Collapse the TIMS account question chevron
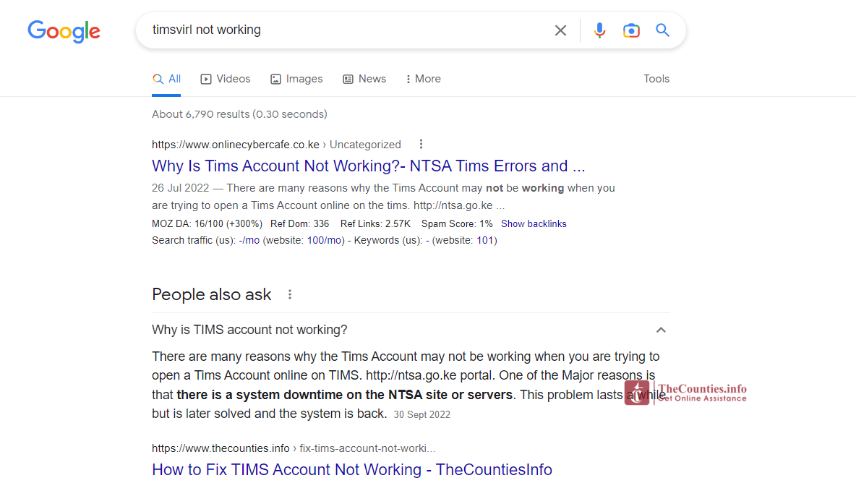The height and width of the screenshot is (504, 856). pos(660,330)
